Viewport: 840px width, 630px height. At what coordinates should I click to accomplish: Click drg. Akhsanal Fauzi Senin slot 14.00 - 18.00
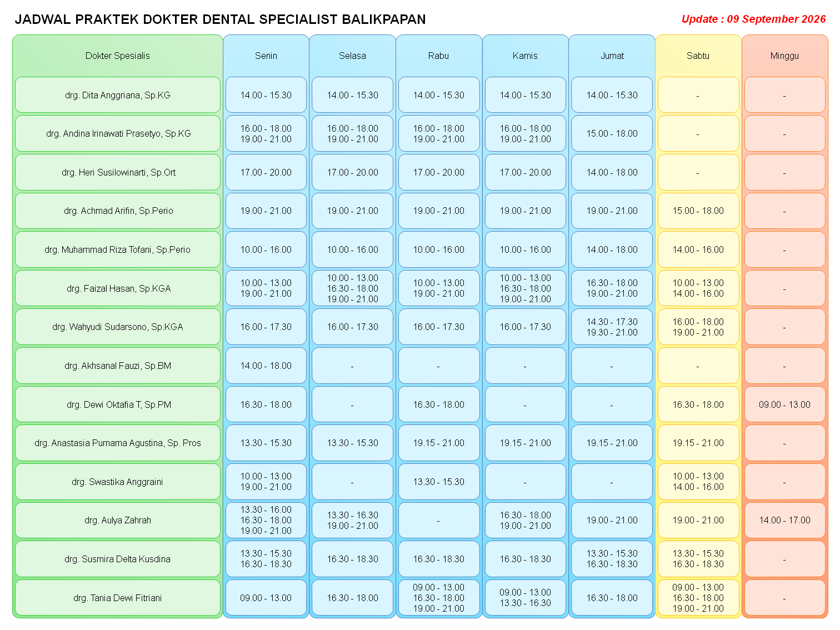pyautogui.click(x=266, y=366)
